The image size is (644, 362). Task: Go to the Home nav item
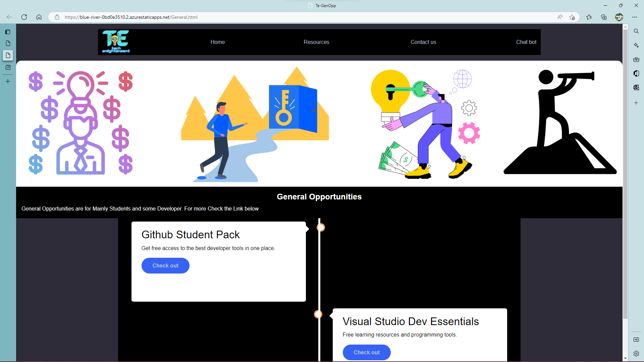coord(217,42)
